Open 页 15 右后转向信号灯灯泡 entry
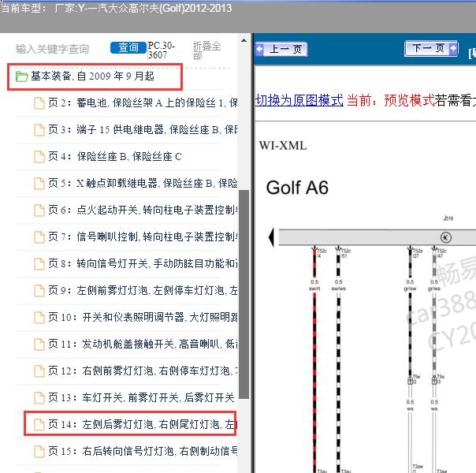The height and width of the screenshot is (473, 476). pos(143,451)
